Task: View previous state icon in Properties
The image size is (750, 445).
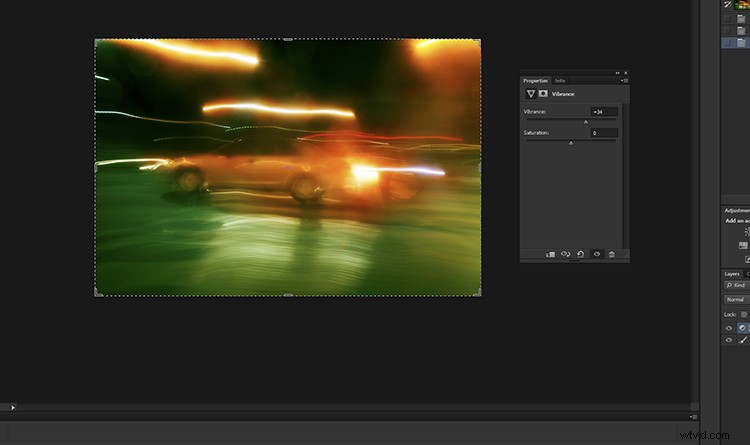Action: point(565,254)
